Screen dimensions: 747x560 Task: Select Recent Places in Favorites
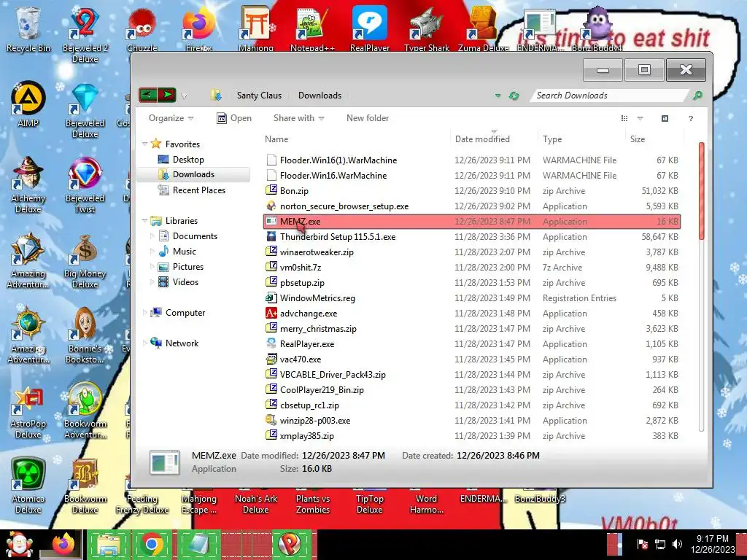[198, 190]
